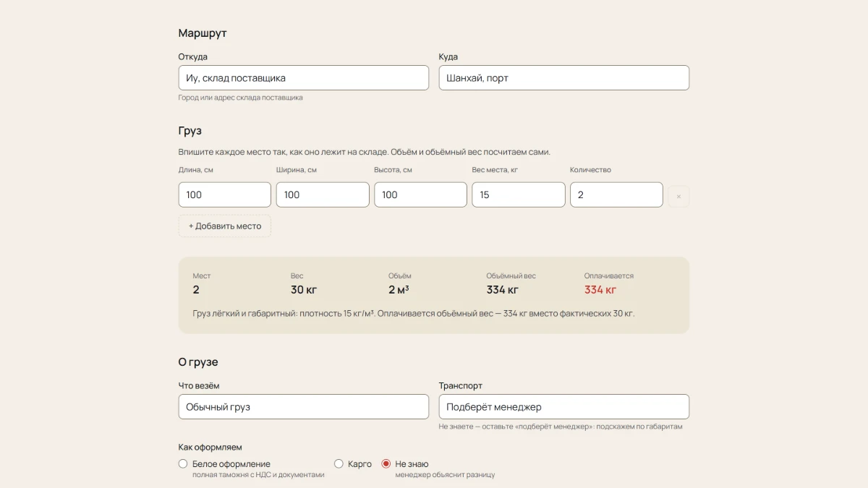The width and height of the screenshot is (868, 488).
Task: Remove the cargo row with the × button
Action: tap(678, 196)
